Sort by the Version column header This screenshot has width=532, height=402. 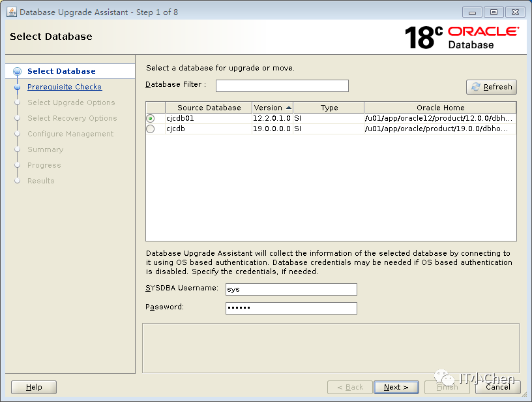(x=273, y=108)
